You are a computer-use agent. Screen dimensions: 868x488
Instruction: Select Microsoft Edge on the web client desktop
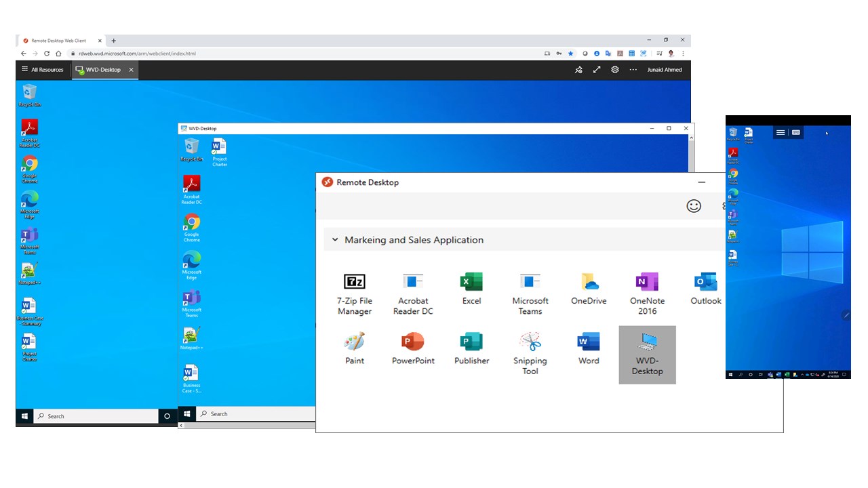click(30, 205)
